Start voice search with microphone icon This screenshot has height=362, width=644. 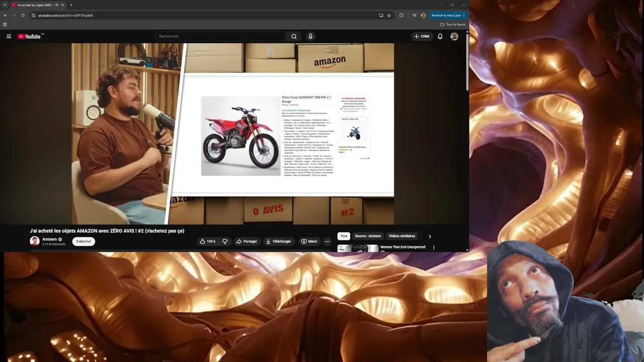[x=310, y=36]
